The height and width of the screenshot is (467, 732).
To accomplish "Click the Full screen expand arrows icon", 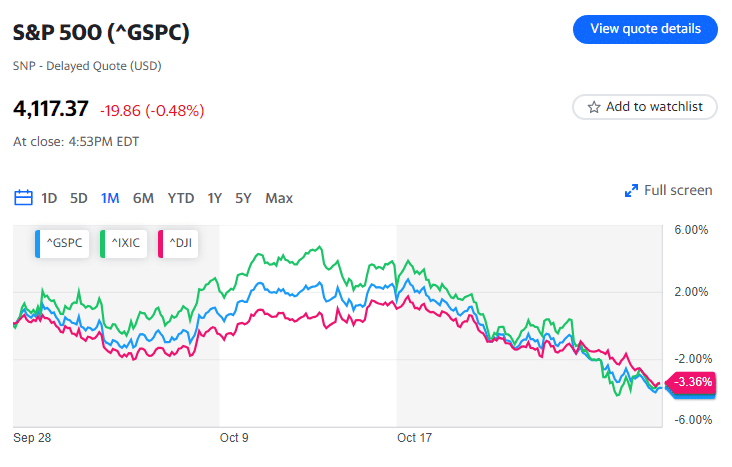I will [631, 191].
